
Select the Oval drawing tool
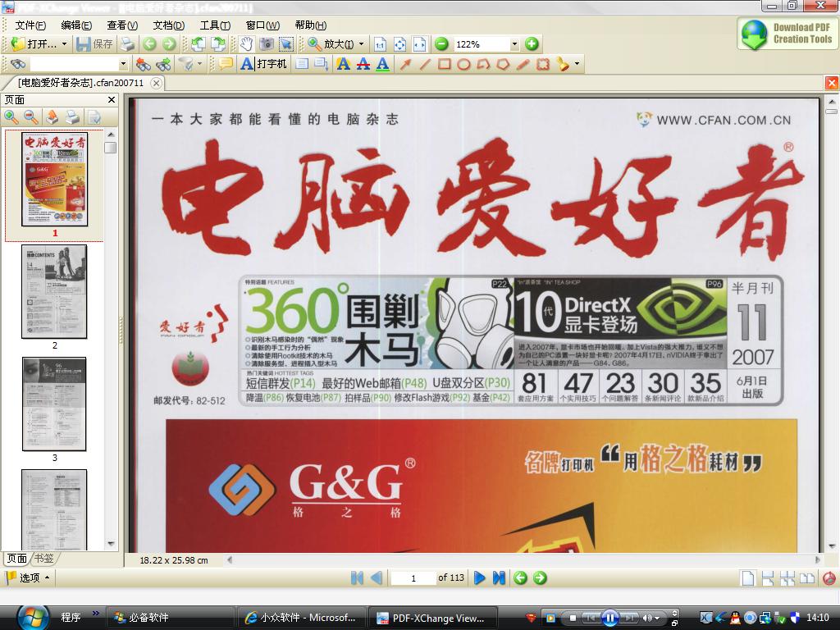[464, 64]
